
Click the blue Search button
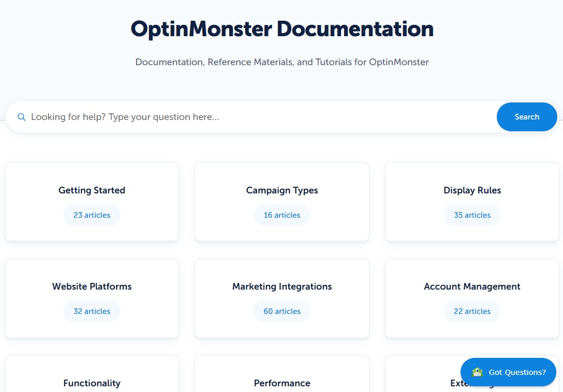click(x=527, y=117)
